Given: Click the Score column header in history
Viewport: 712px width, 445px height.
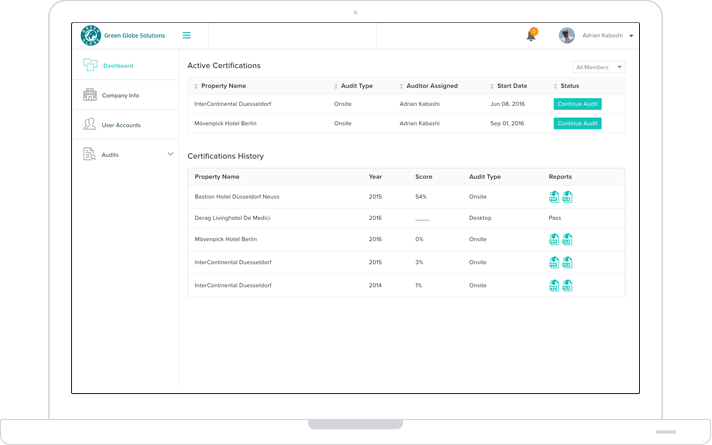Looking at the screenshot, I should (424, 177).
